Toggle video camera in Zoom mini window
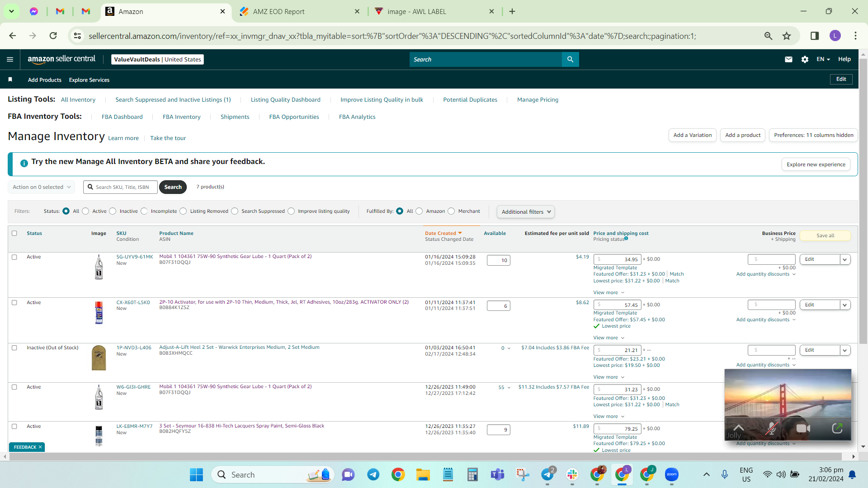868x488 pixels. tap(803, 428)
